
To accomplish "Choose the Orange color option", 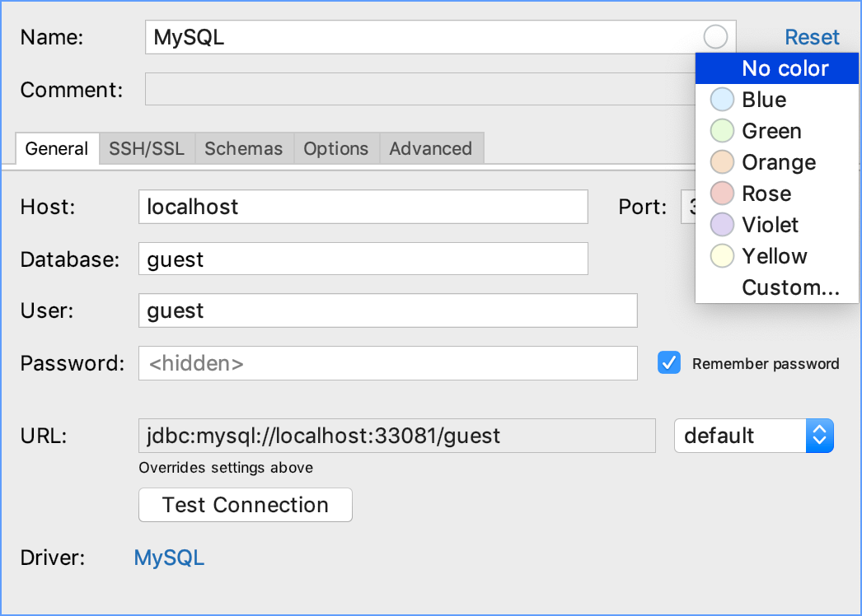I will coord(777,163).
